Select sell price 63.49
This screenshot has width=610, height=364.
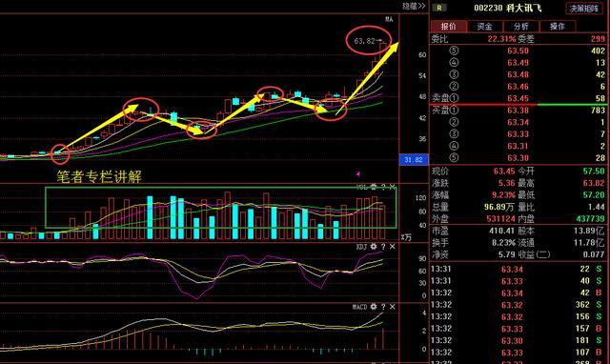pos(518,62)
